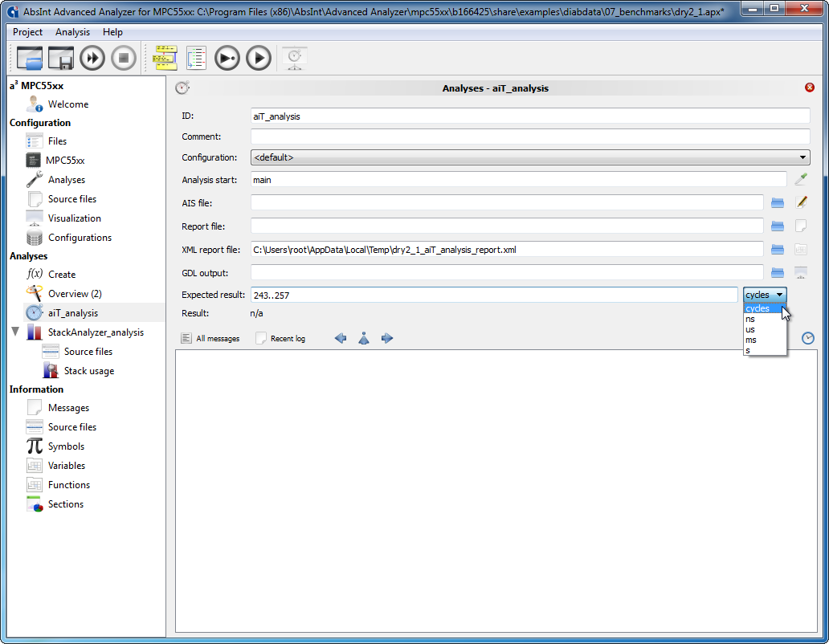The width and height of the screenshot is (829, 644).
Task: Start analysis with plain play button
Action: pos(259,58)
